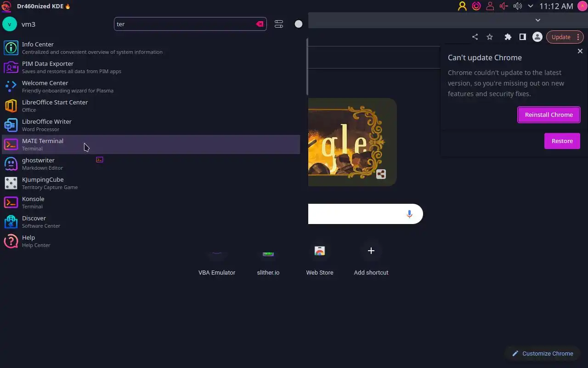Screen dimensions: 588x368
Task: Open Chrome Extensions puzzle icon
Action: (508, 37)
